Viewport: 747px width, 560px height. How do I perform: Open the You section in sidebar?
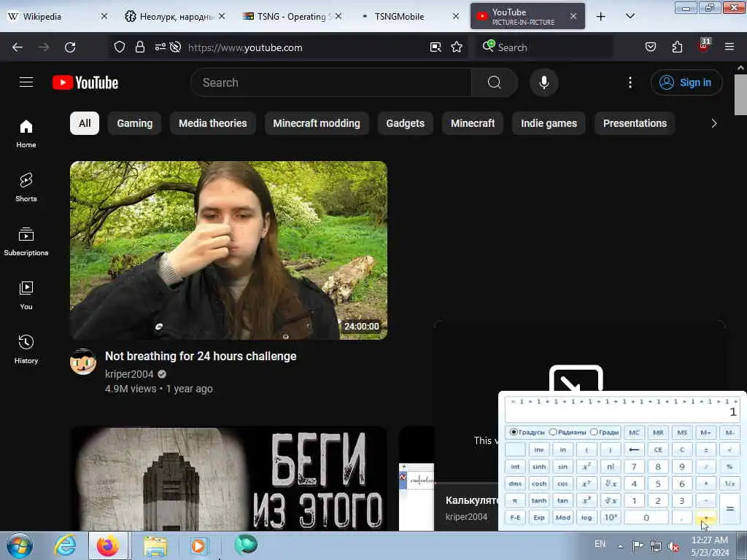click(x=26, y=295)
